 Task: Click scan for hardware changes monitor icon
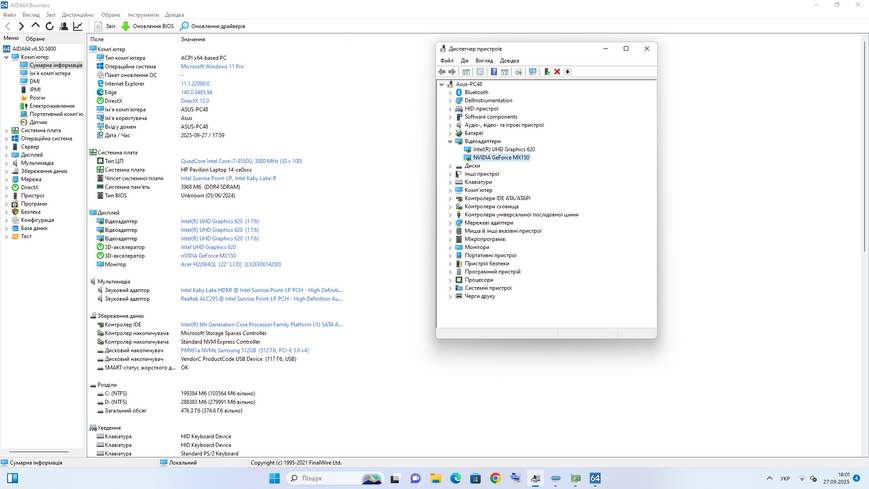(x=533, y=72)
